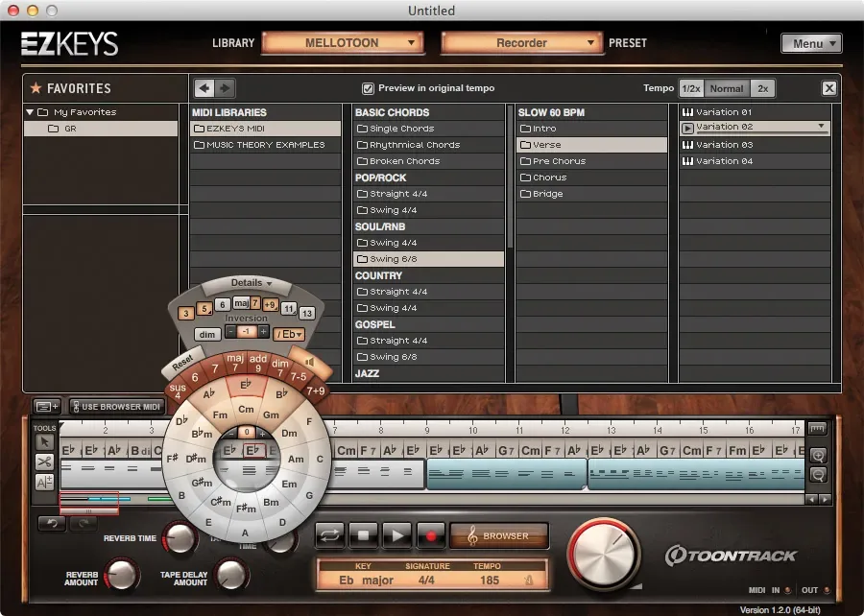The image size is (864, 616).
Task: Adjust the Reverb Amount knob
Action: (121, 574)
